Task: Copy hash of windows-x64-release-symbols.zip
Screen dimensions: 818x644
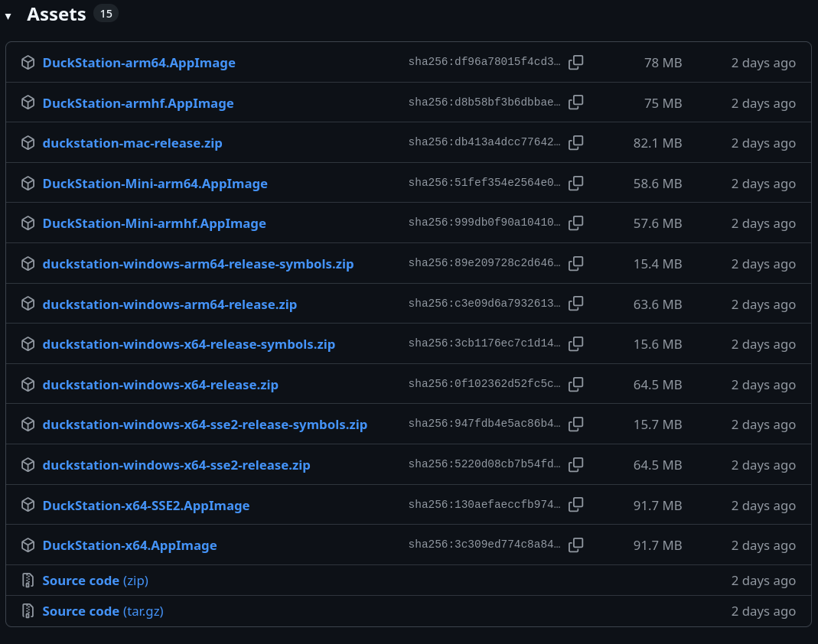Action: [x=576, y=343]
